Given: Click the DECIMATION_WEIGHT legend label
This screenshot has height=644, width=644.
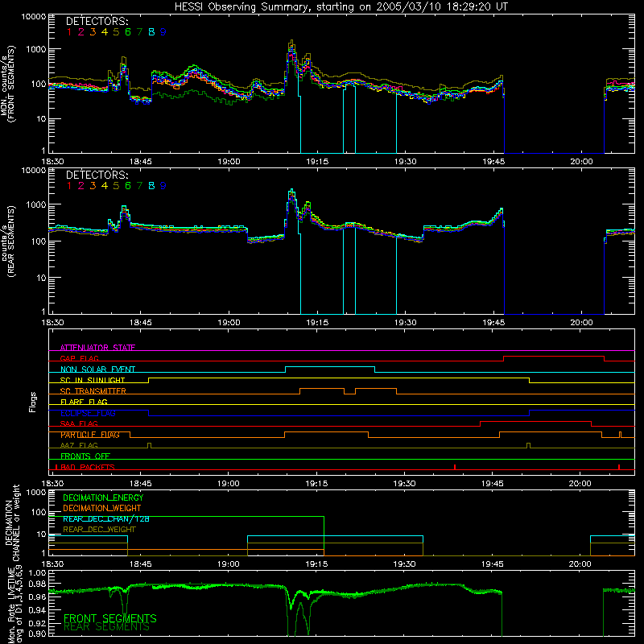Looking at the screenshot, I should (x=102, y=508).
